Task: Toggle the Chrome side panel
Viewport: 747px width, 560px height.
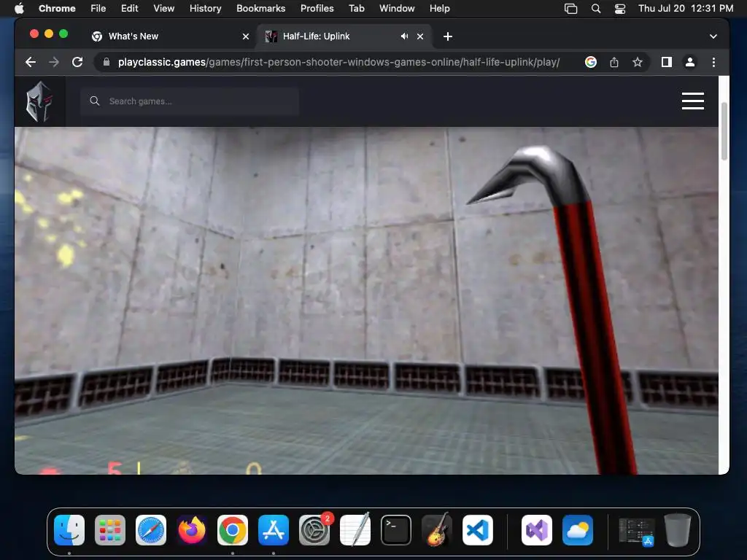Action: point(667,62)
